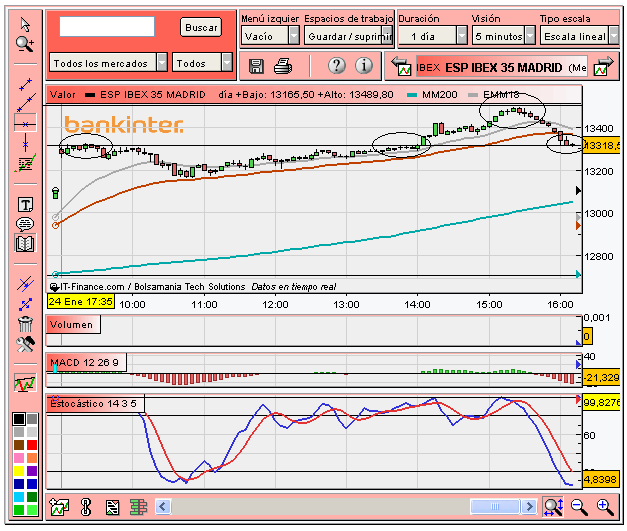This screenshot has width=627, height=531.
Task: Click the chart icon in bottom toolbar
Action: pos(59,507)
